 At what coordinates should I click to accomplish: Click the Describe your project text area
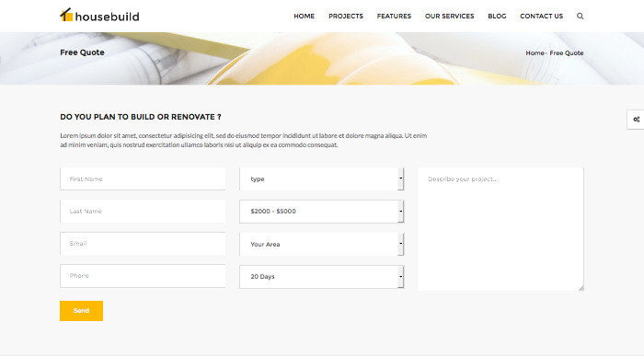coord(501,229)
